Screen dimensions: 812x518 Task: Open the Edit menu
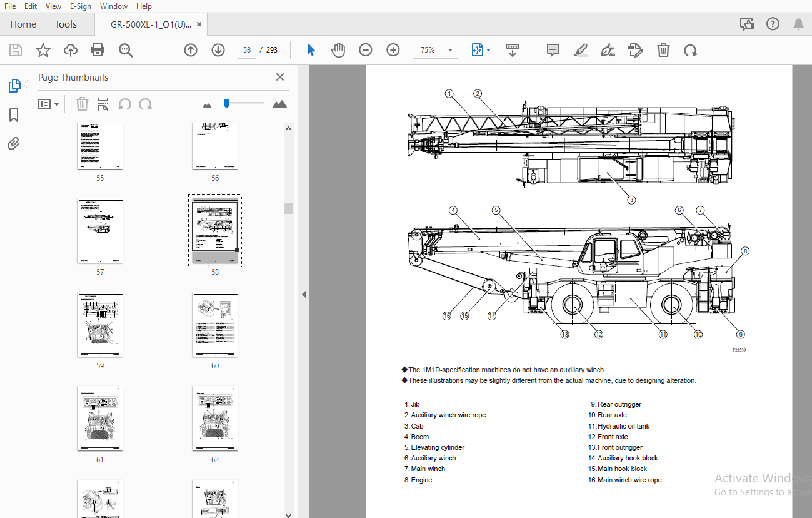coord(31,6)
